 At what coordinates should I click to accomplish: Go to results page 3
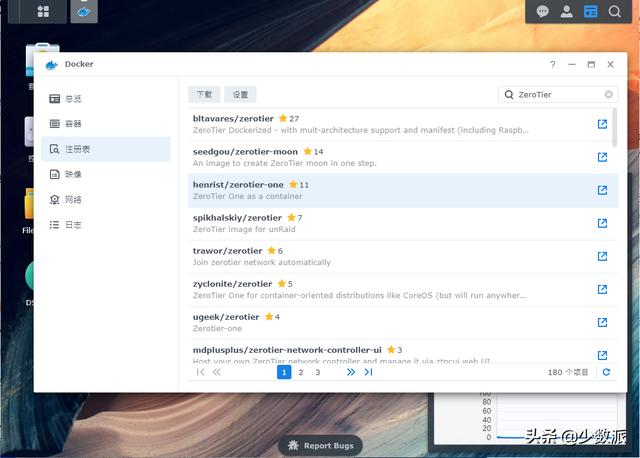pyautogui.click(x=318, y=372)
